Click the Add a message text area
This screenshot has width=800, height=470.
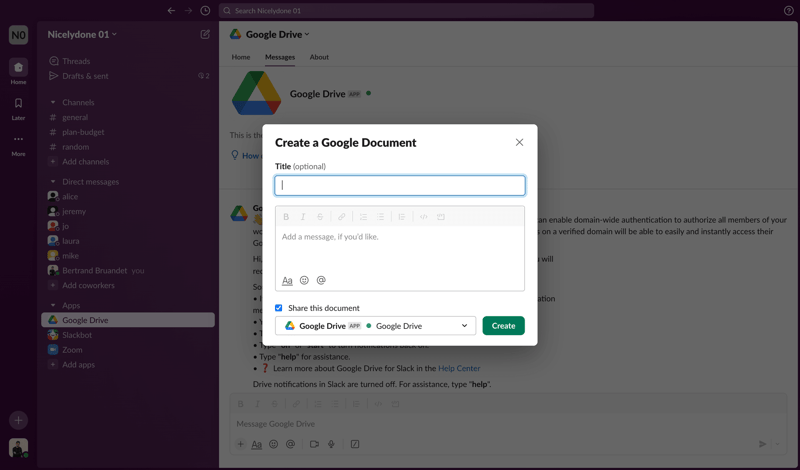[400, 249]
